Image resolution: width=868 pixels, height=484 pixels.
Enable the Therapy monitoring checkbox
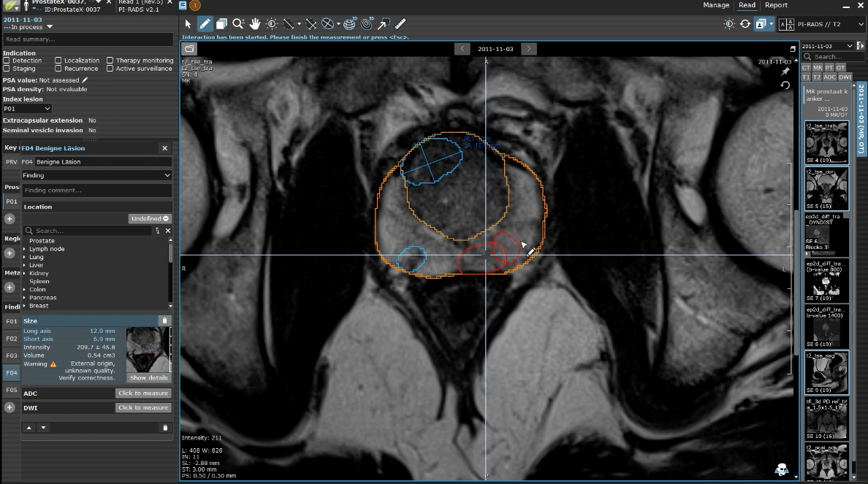point(110,61)
